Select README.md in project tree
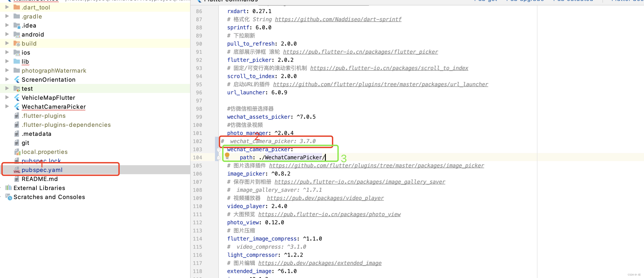 [x=40, y=179]
